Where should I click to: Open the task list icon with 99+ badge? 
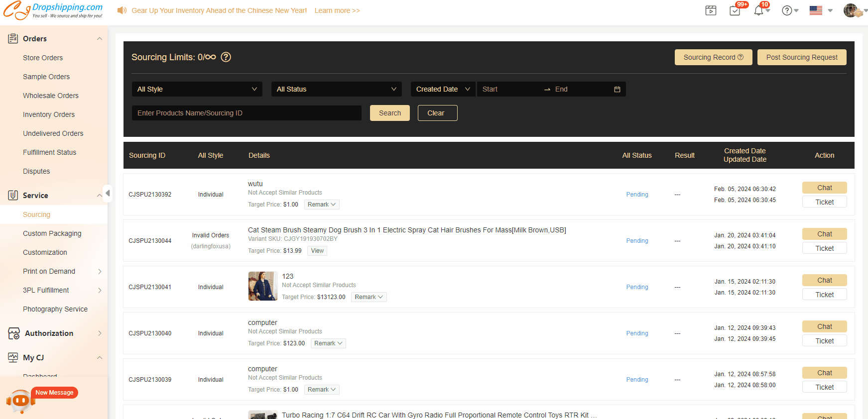coord(735,10)
